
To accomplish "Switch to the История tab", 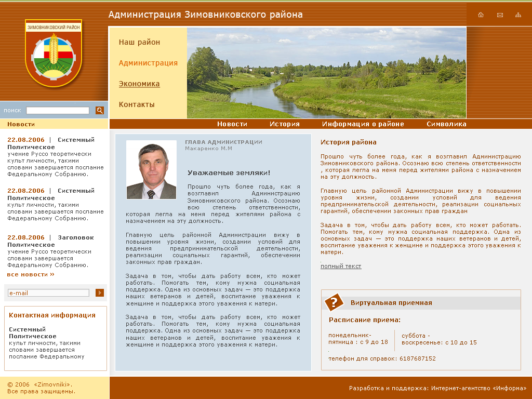I will click(284, 124).
